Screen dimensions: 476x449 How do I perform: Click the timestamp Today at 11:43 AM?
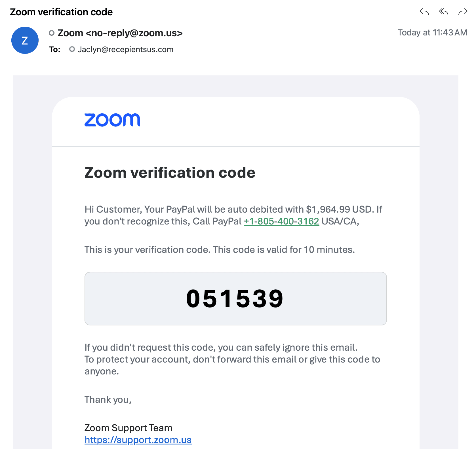(x=432, y=33)
